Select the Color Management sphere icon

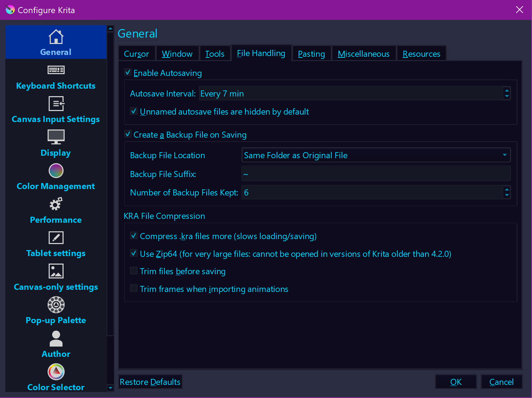pyautogui.click(x=56, y=171)
